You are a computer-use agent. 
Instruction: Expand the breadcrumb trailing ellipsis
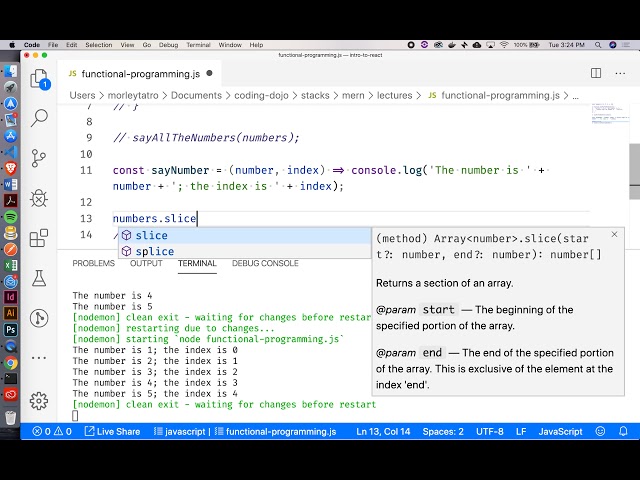click(x=576, y=96)
